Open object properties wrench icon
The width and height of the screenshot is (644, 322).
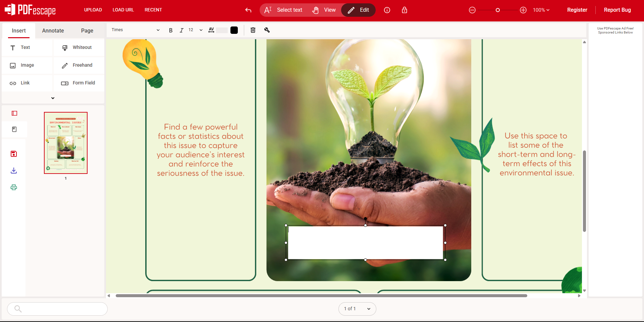point(267,30)
